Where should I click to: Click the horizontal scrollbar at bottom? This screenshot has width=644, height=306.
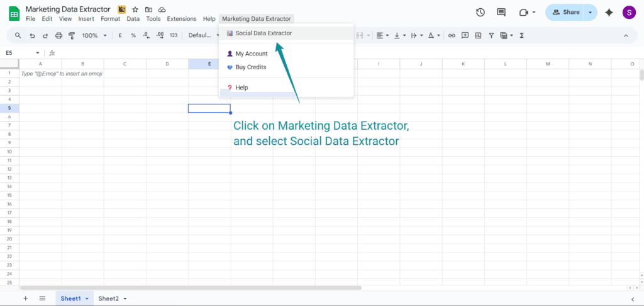(x=189, y=288)
